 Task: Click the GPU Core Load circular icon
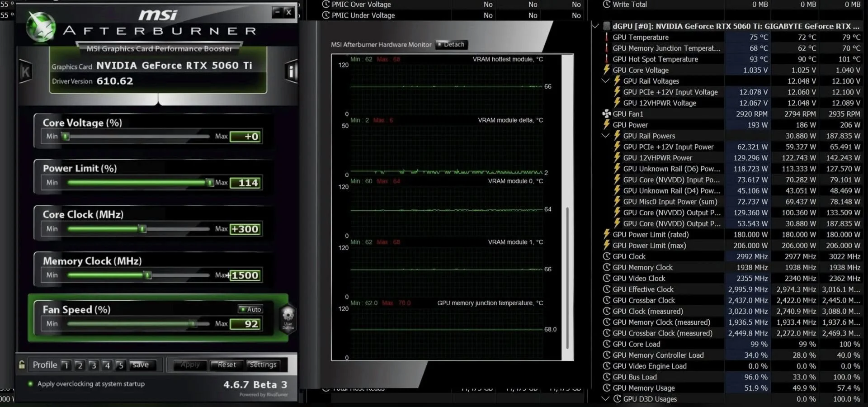(x=607, y=344)
